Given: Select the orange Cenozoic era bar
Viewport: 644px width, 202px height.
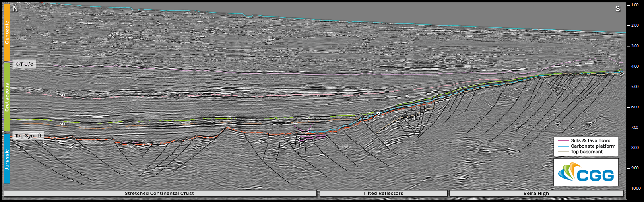Looking at the screenshot, I should [7, 33].
